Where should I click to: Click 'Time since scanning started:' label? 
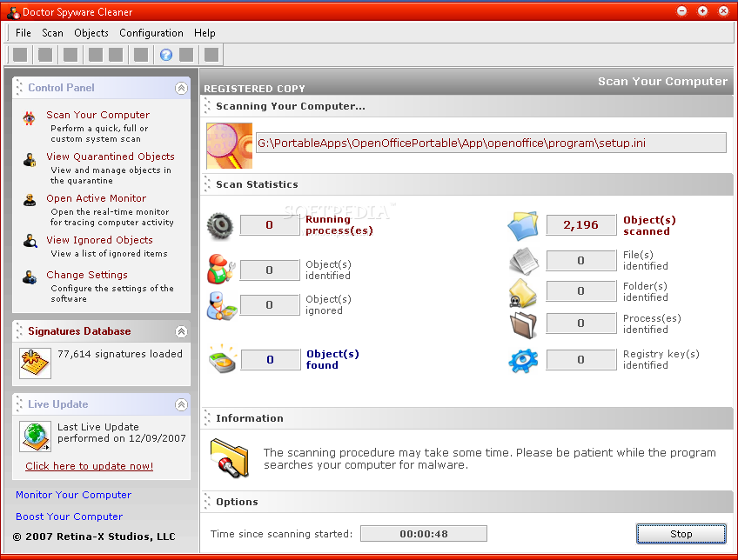(x=281, y=534)
